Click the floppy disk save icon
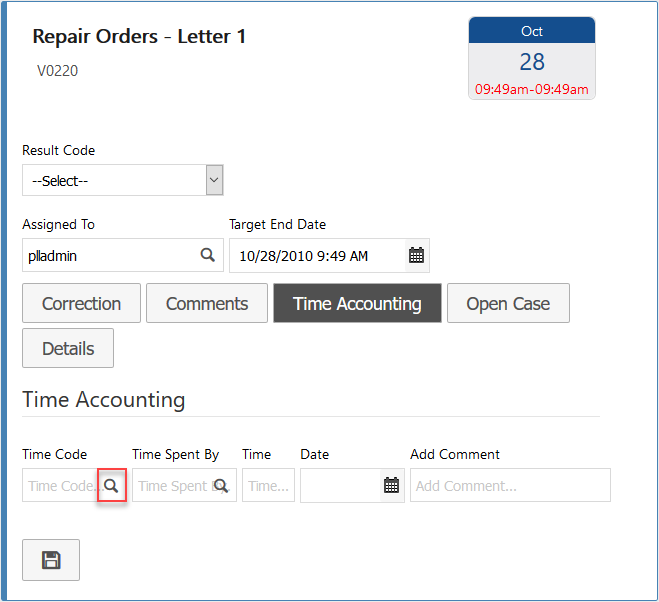Viewport: 659px width, 602px height. (x=51, y=560)
